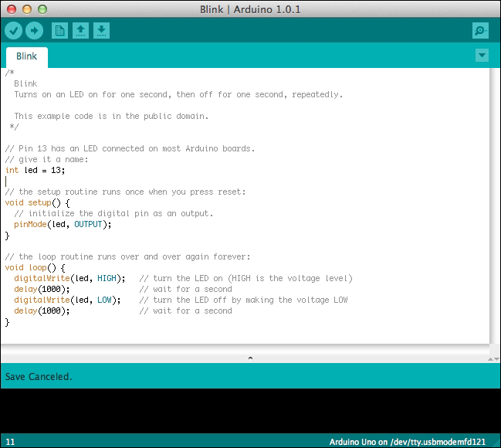Click the '// the loop routine runs over' comment
This screenshot has width=501, height=448.
tap(127, 256)
